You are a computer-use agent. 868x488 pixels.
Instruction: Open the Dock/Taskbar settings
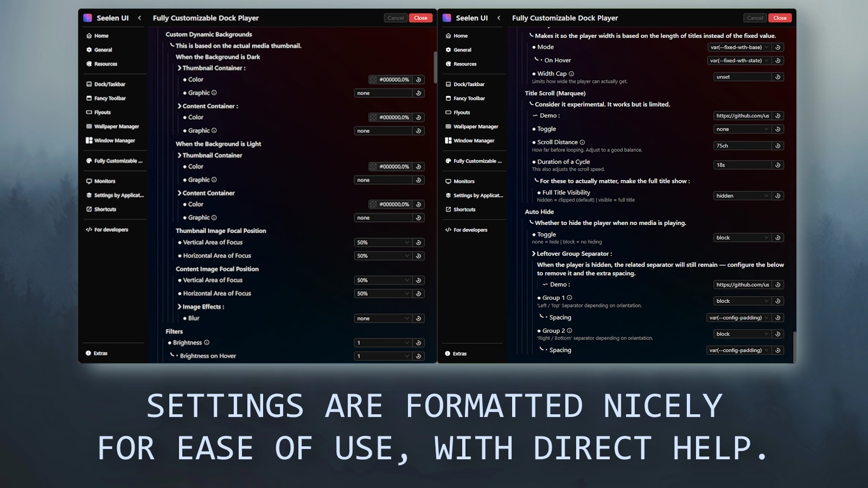(x=108, y=84)
